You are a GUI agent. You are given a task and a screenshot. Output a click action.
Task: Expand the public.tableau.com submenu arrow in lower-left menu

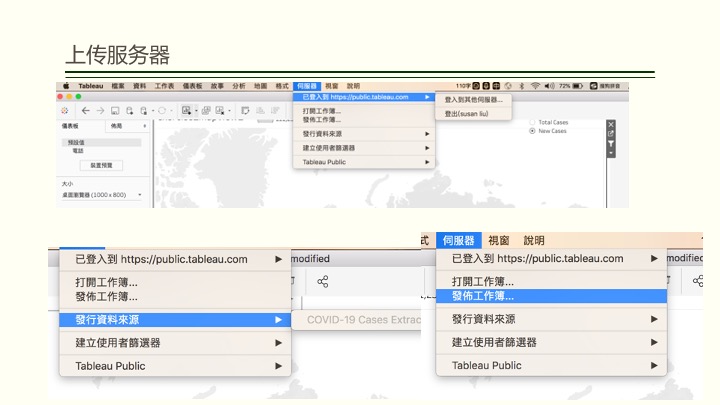click(x=278, y=259)
